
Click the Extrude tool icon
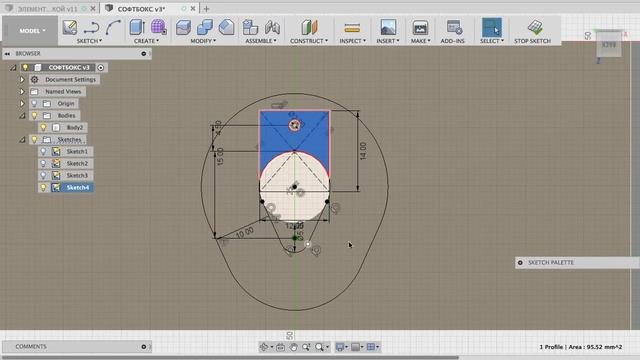137,27
